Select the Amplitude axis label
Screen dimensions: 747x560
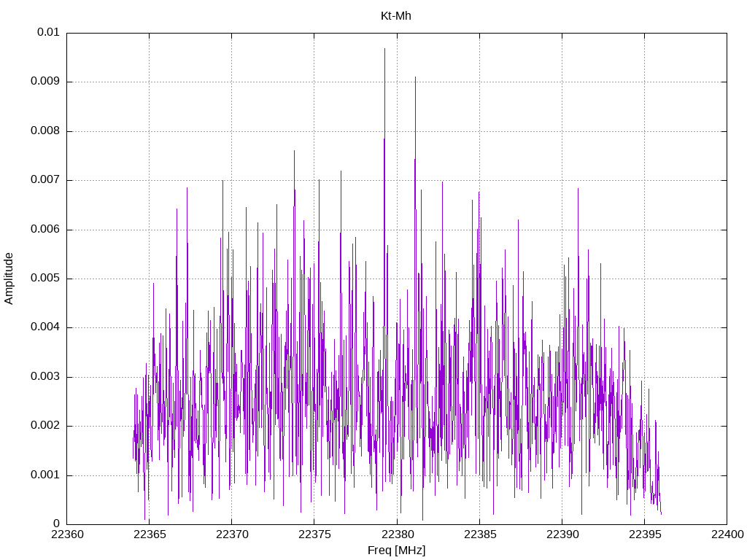coord(9,279)
